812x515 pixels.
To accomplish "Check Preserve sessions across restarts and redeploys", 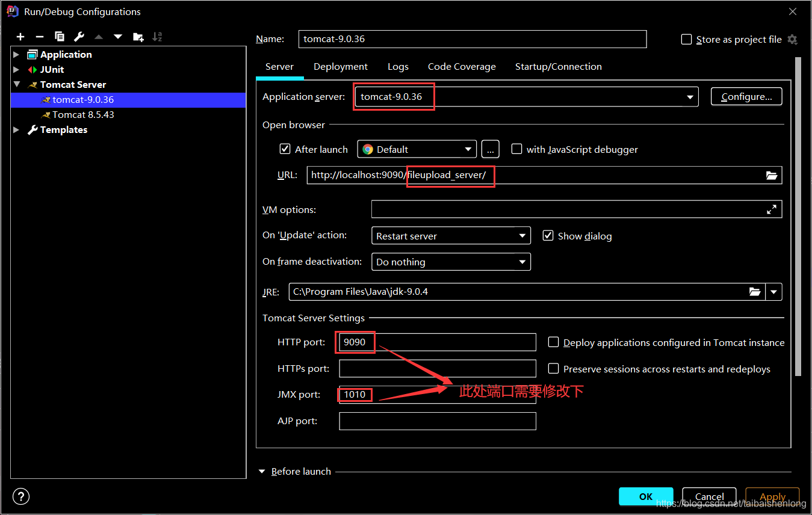I will 554,368.
